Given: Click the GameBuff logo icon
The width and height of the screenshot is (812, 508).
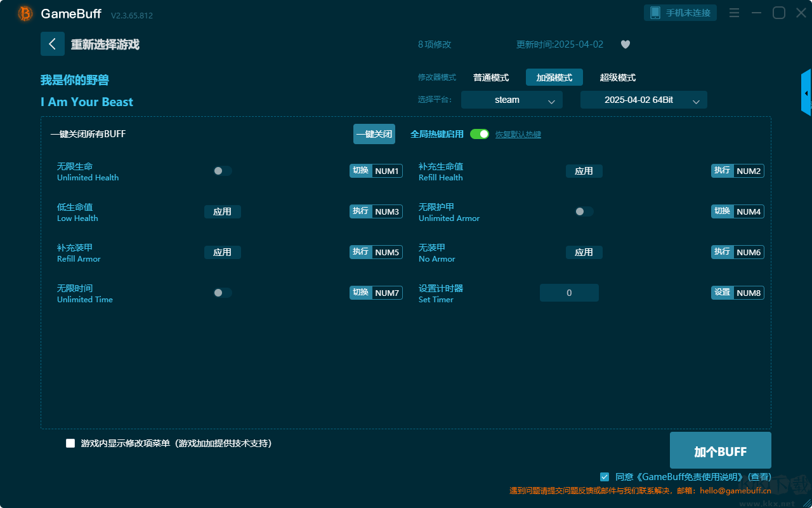Looking at the screenshot, I should 25,13.
